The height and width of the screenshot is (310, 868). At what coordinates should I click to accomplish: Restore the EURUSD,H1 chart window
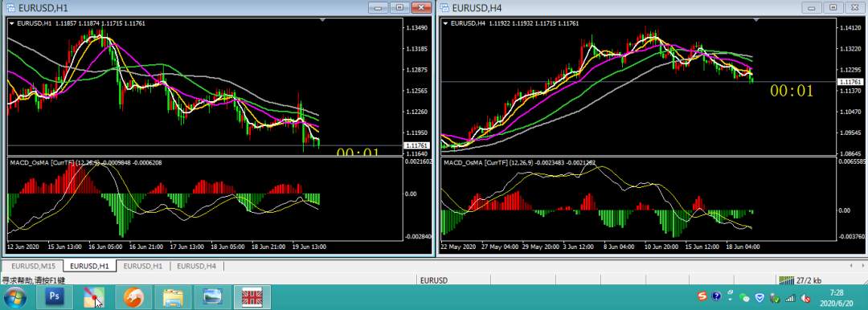coord(399,7)
